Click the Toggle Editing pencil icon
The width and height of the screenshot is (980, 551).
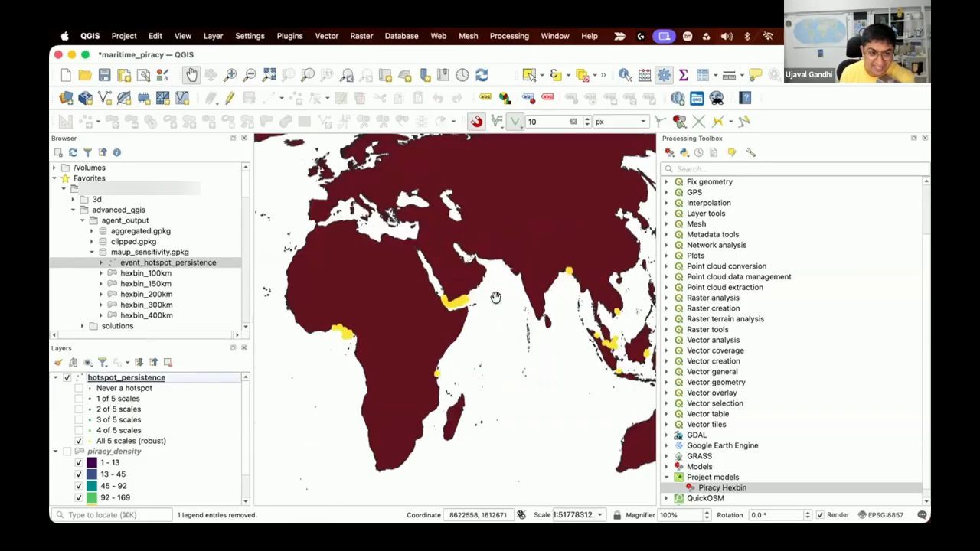click(x=229, y=98)
